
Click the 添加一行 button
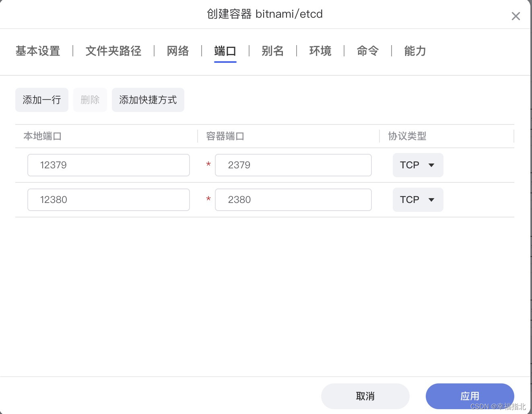pos(42,100)
